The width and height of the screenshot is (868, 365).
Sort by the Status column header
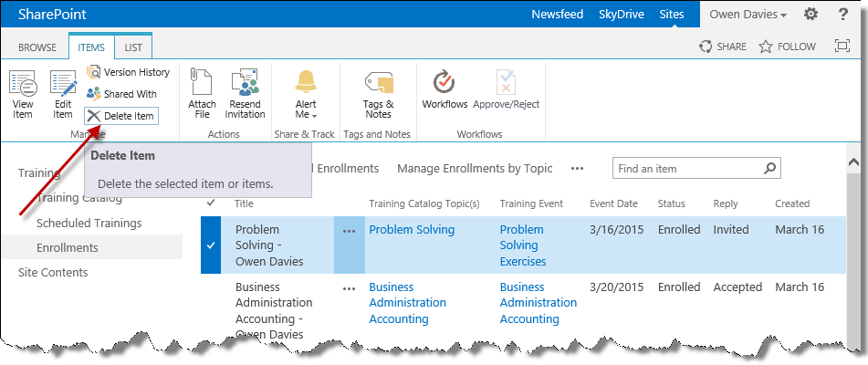pos(672,203)
